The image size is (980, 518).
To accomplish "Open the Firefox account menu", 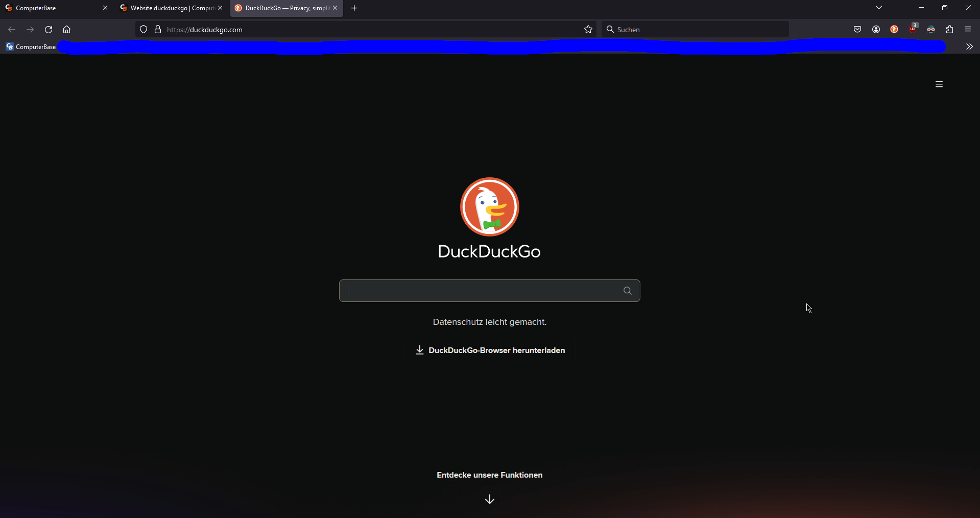I will pyautogui.click(x=876, y=30).
